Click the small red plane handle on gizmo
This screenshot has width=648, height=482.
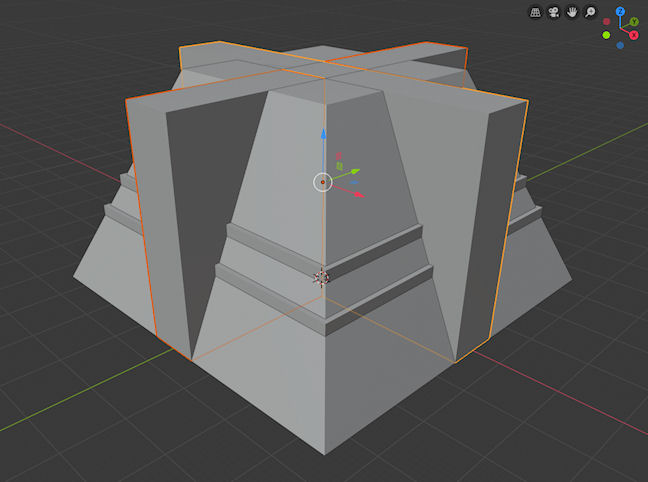(338, 156)
